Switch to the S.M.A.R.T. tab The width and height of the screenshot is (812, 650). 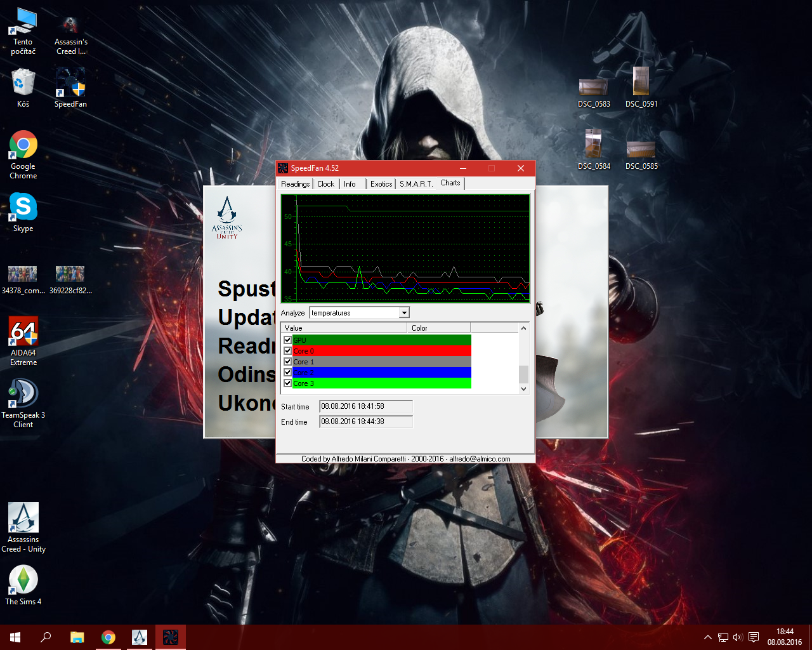pos(416,184)
